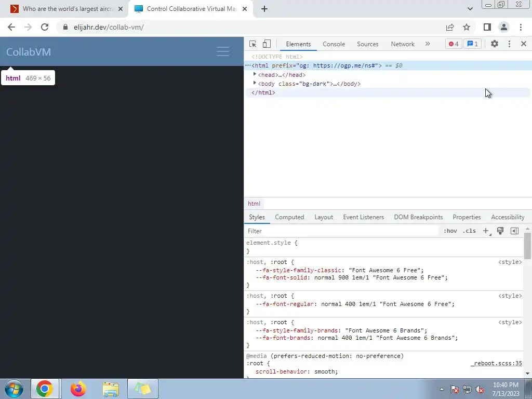Toggle computed styles sidebar icon
The width and height of the screenshot is (532, 399).
click(x=514, y=231)
